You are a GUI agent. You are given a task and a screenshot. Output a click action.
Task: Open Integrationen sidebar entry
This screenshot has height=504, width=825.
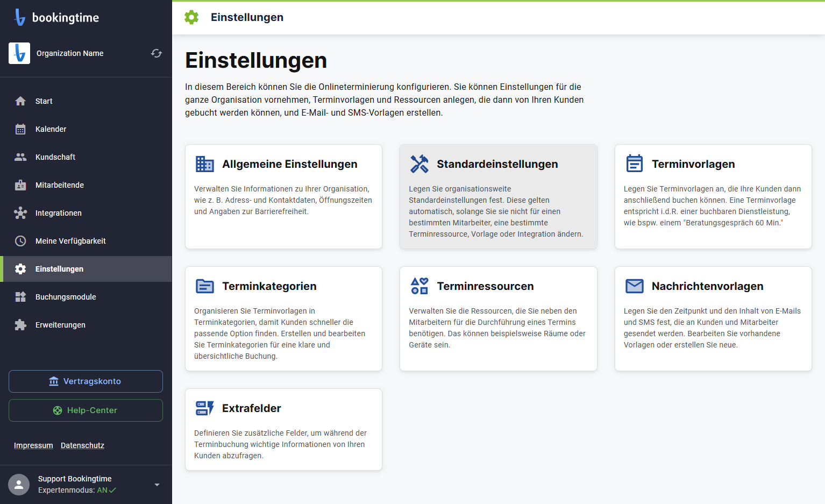[x=86, y=213]
